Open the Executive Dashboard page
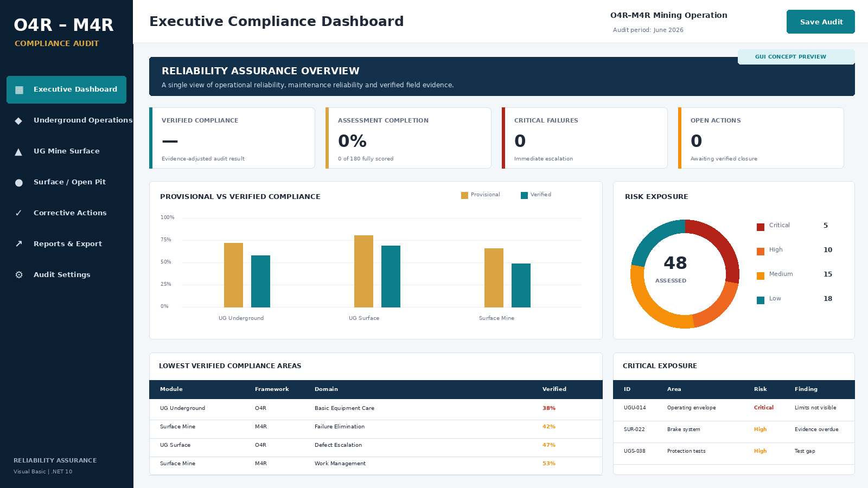The width and height of the screenshot is (868, 488). tap(66, 89)
